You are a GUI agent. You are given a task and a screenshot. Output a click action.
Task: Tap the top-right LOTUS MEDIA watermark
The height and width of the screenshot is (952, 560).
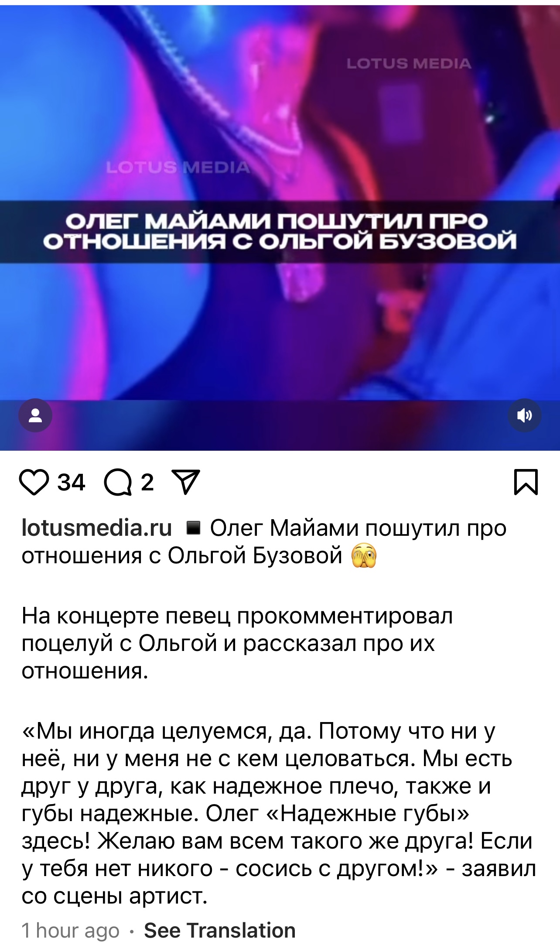coord(409,64)
